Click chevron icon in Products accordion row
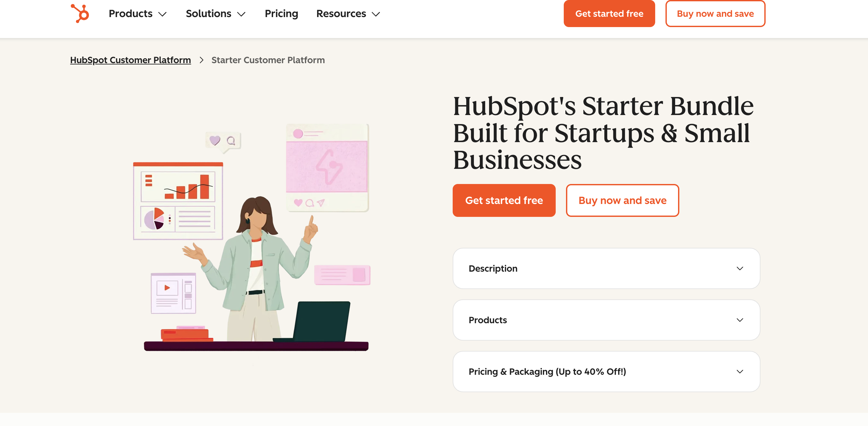 [740, 320]
